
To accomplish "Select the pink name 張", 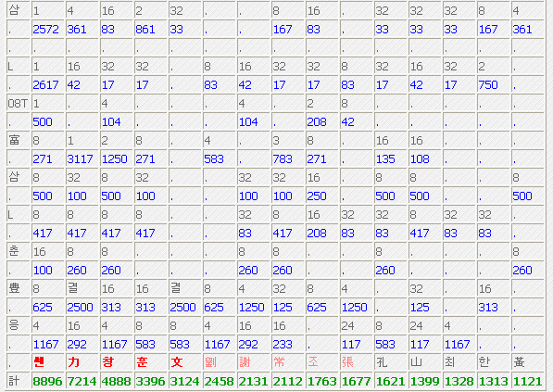I will [x=347, y=362].
